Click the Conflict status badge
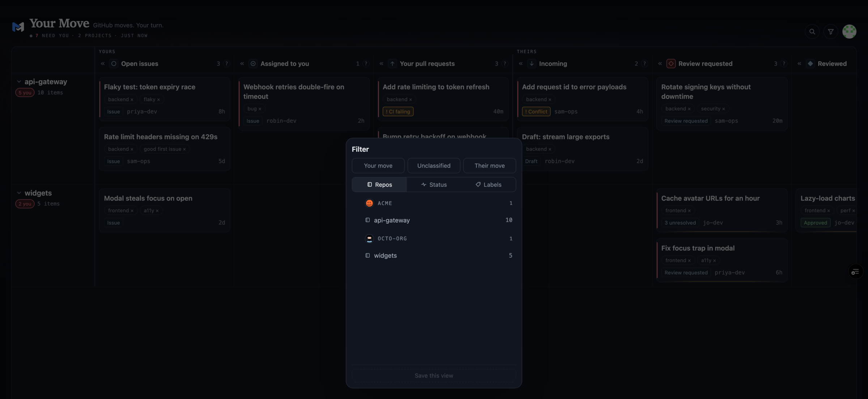 click(x=536, y=112)
